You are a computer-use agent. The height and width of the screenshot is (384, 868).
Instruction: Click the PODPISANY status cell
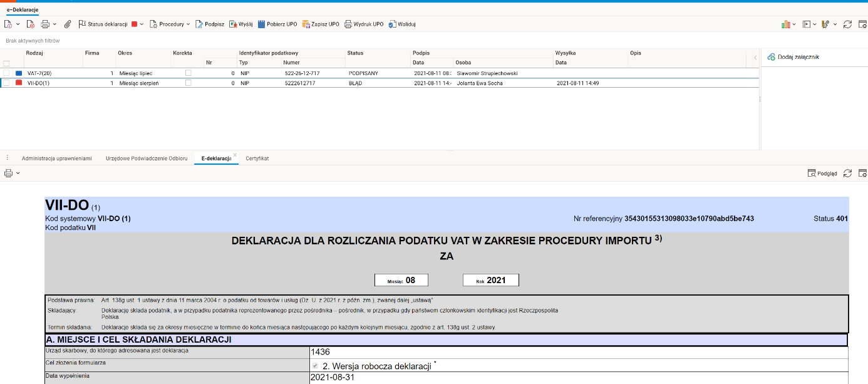(363, 73)
